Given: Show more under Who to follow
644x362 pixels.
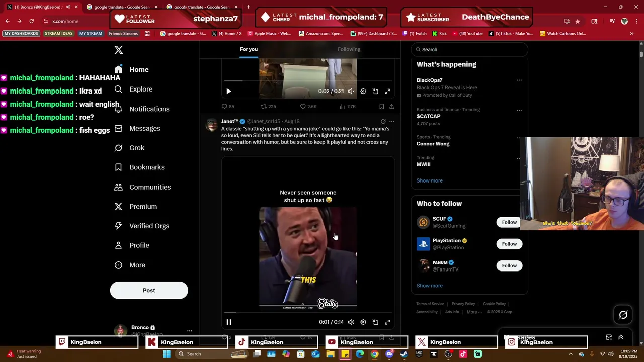Looking at the screenshot, I should (x=429, y=286).
